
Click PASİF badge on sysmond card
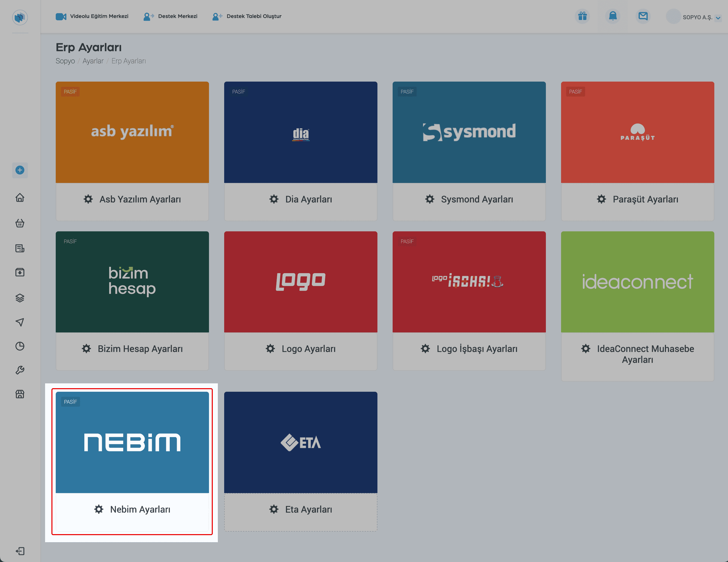coord(407,92)
